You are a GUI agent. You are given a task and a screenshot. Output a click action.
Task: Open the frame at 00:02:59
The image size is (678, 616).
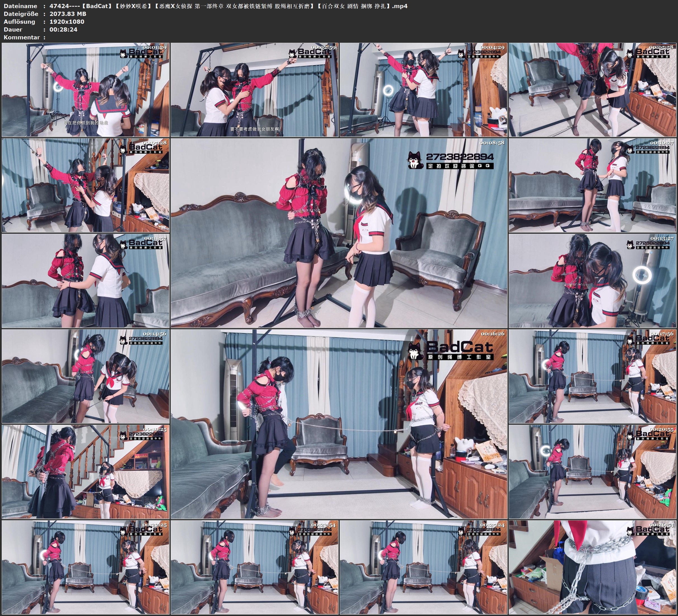(x=254, y=90)
